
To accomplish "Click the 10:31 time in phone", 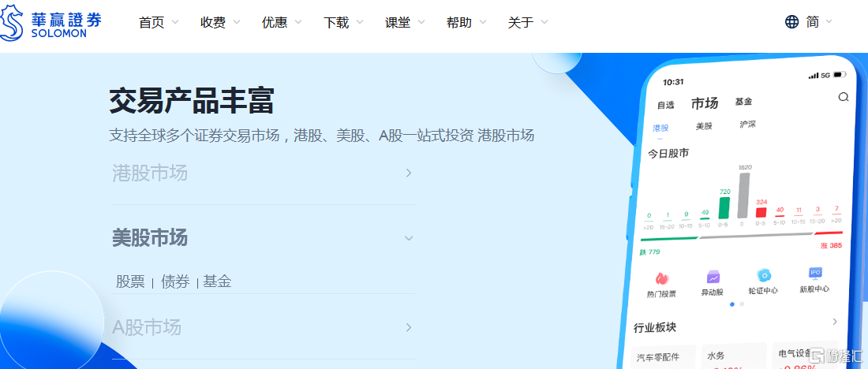I will [673, 82].
